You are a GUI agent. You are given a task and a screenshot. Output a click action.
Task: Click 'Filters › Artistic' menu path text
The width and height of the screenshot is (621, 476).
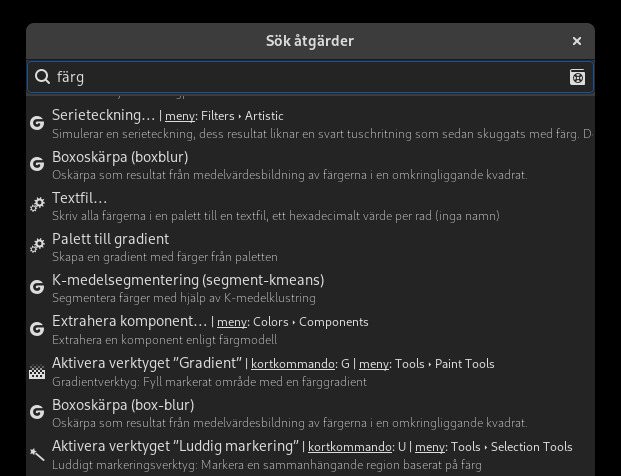pyautogui.click(x=242, y=116)
